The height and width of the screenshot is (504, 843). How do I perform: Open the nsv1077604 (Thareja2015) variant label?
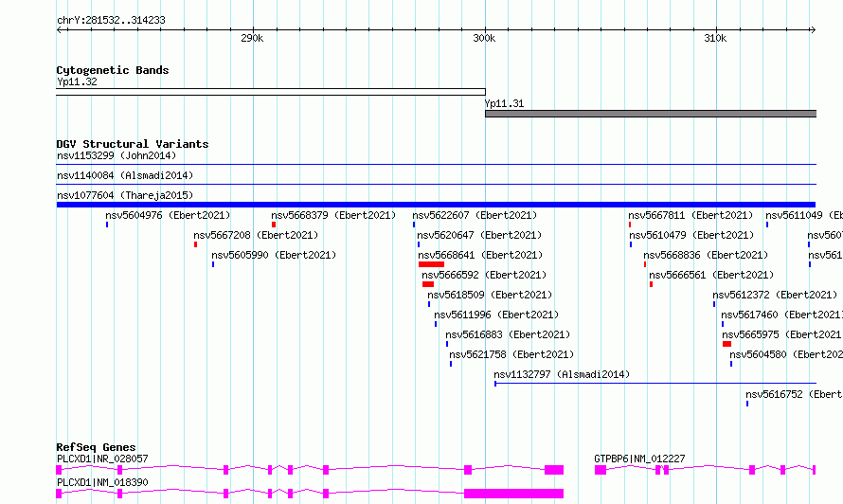125,195
